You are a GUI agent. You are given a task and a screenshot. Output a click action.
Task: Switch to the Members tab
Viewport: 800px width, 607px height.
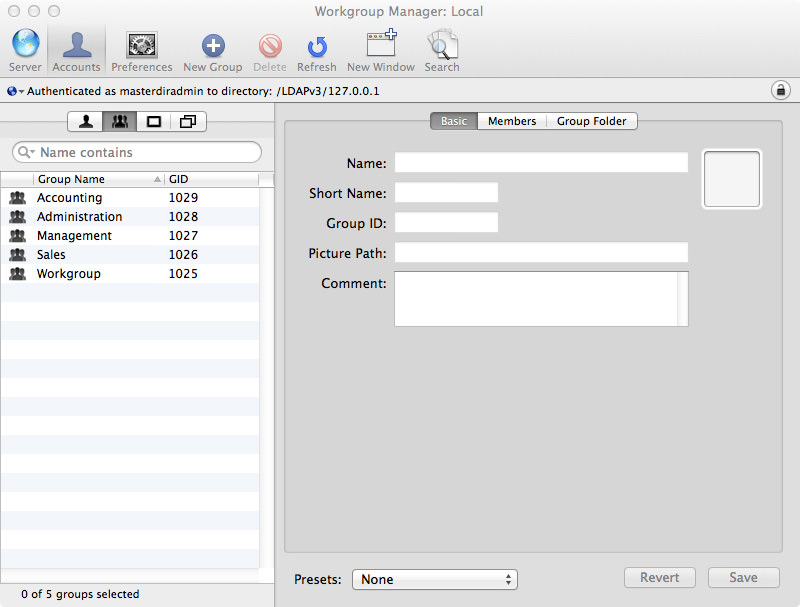512,121
